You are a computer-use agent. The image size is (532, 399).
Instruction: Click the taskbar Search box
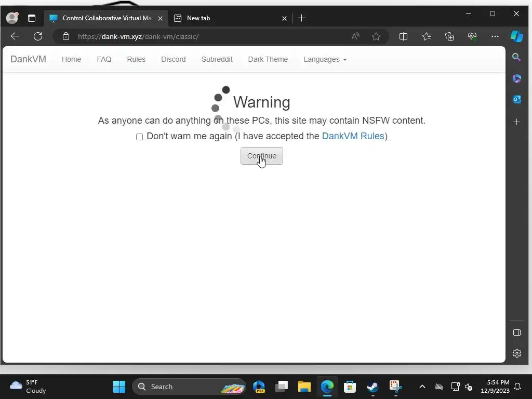tap(189, 387)
